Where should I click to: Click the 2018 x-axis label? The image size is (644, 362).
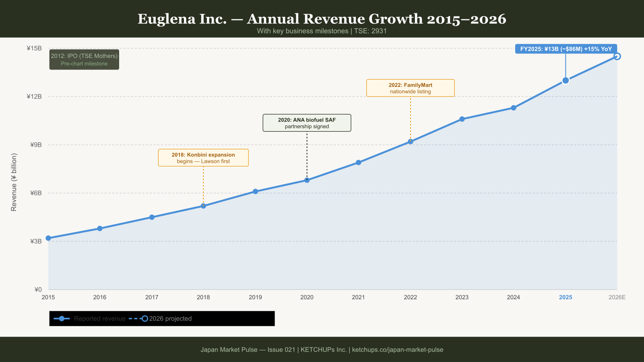203,297
